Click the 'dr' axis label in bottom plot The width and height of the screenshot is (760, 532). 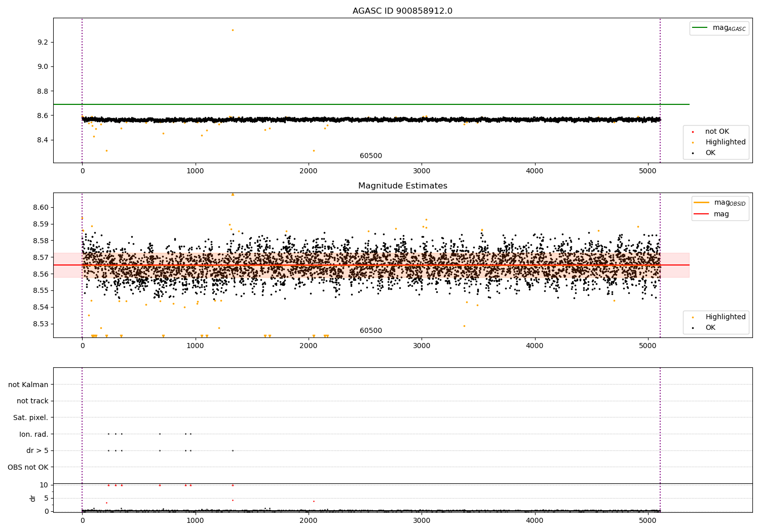[x=33, y=498]
